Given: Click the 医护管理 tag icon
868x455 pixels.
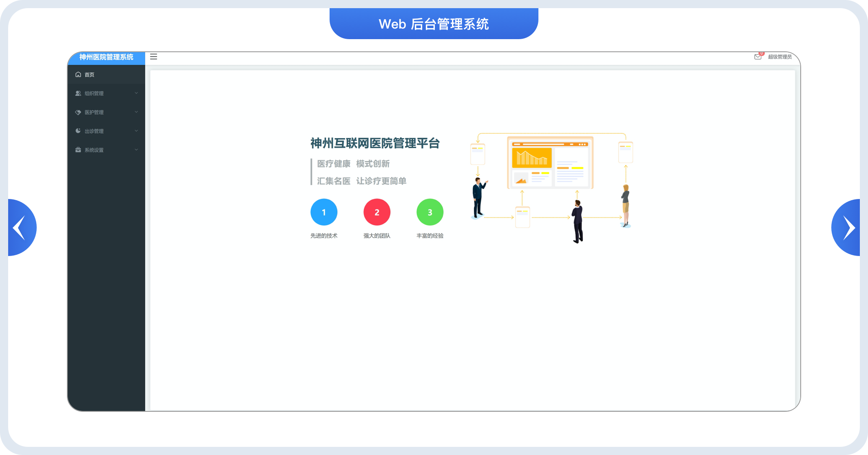Looking at the screenshot, I should (x=78, y=112).
